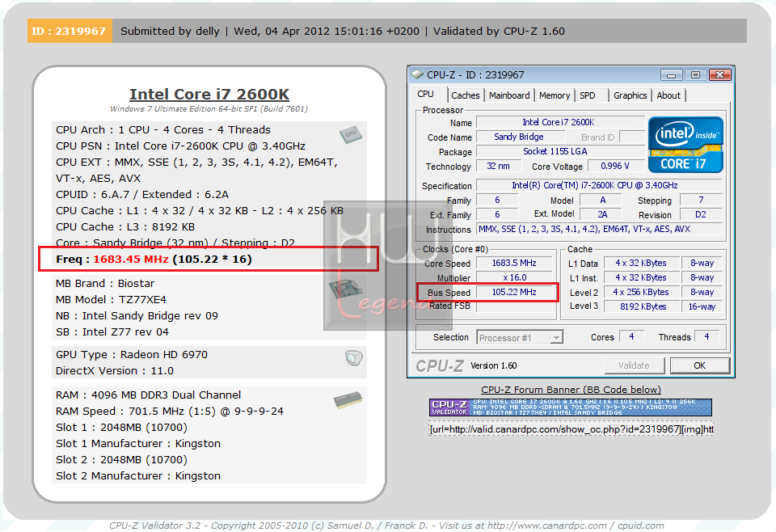This screenshot has height=532, width=776.
Task: Click the 16-way Level 3 associativity value
Action: point(702,306)
